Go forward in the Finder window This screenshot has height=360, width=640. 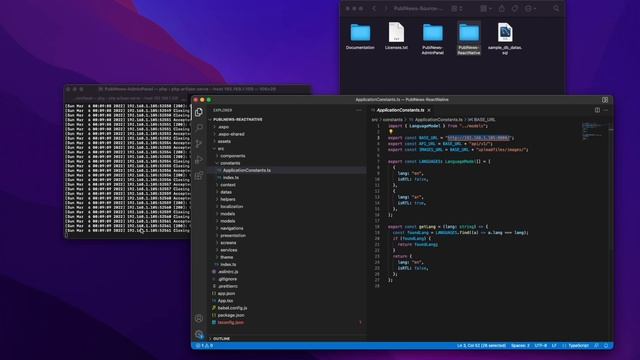(x=385, y=8)
